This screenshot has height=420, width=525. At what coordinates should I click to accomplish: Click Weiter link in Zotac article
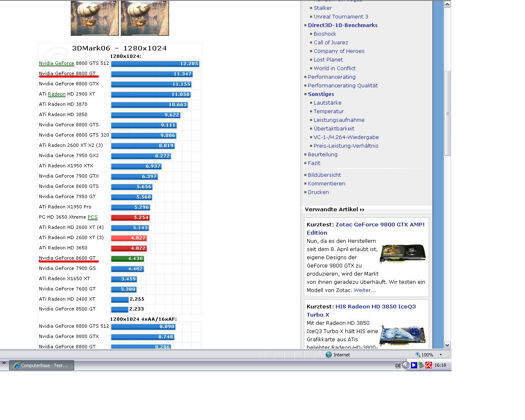(365, 290)
